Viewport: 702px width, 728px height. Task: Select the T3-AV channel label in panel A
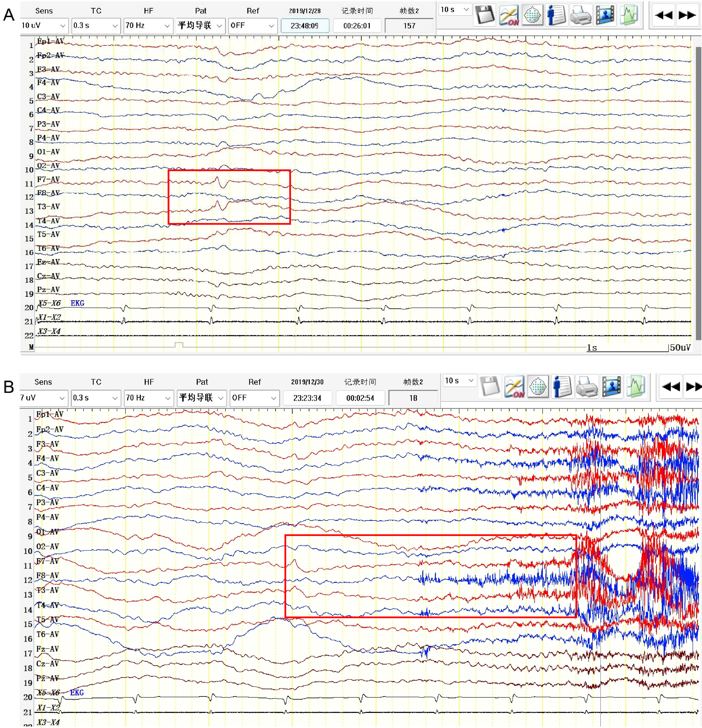click(x=48, y=207)
